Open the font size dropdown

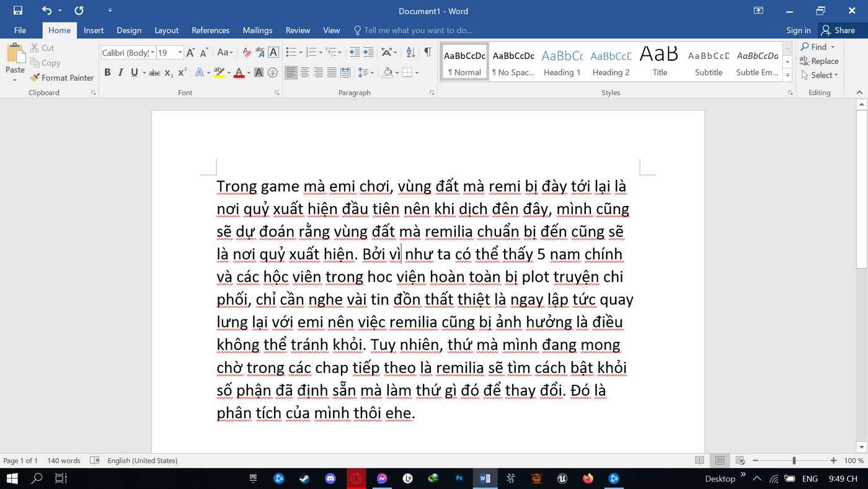(180, 53)
